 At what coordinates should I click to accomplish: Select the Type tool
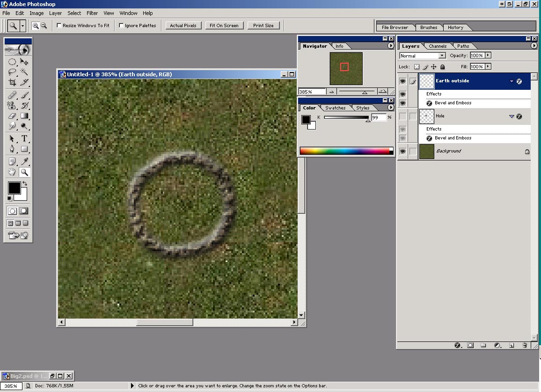click(24, 138)
